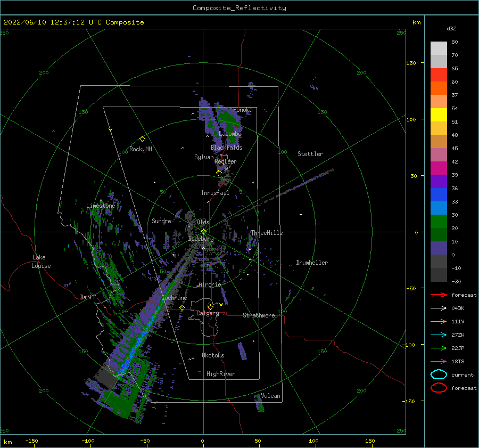
Task: Click the red forecast ellipse icon
Action: (439, 388)
